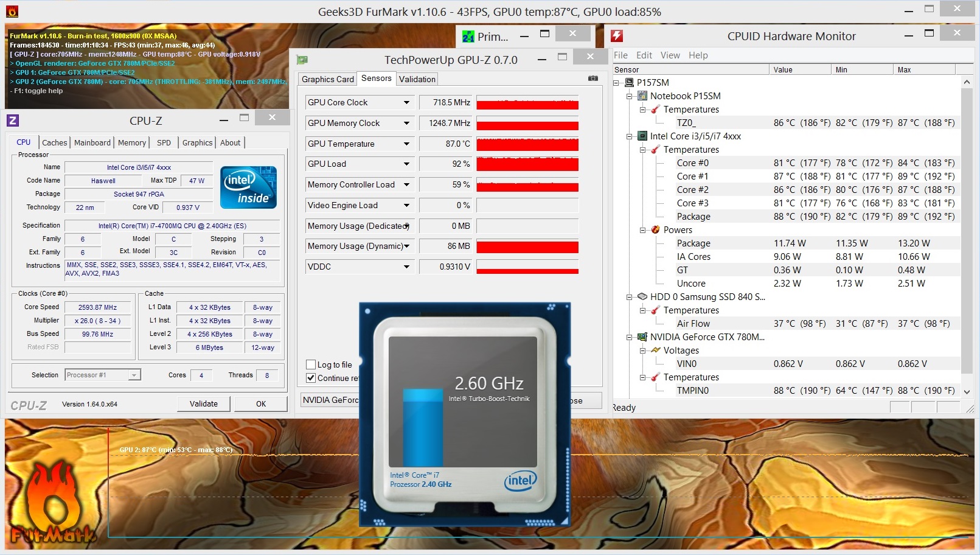
Task: Collapse the HDD 0 Samsung SSD node
Action: (630, 297)
